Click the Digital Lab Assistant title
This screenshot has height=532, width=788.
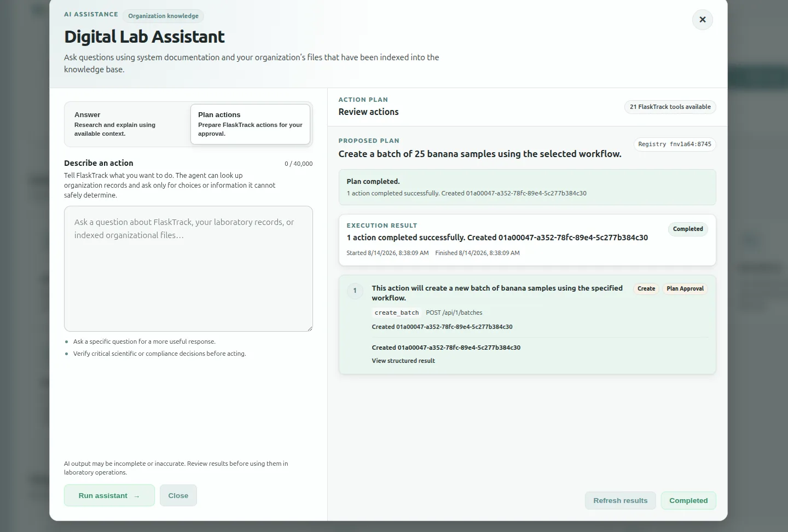point(144,37)
